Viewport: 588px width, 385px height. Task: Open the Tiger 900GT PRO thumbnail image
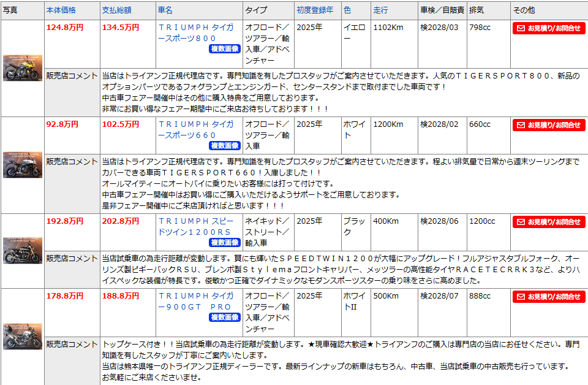(x=22, y=336)
